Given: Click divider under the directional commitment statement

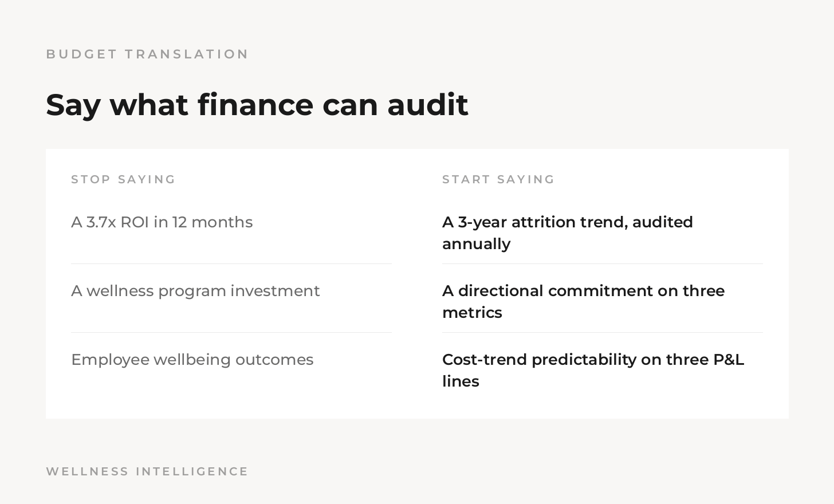Looking at the screenshot, I should [603, 332].
